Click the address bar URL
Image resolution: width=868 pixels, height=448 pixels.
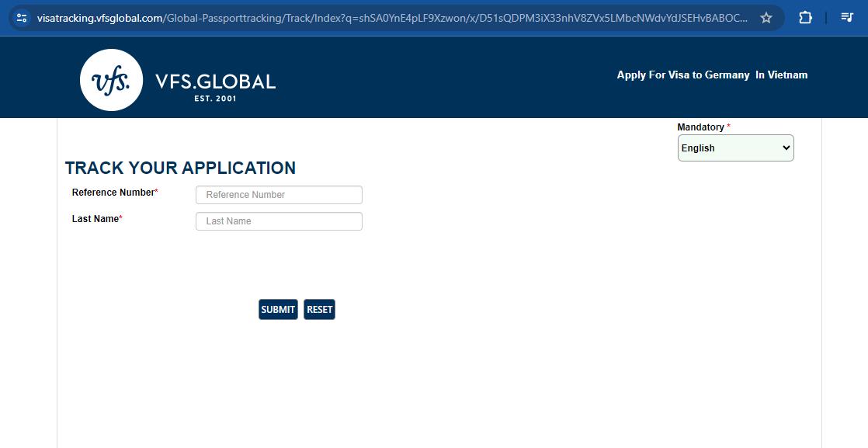tap(392, 18)
